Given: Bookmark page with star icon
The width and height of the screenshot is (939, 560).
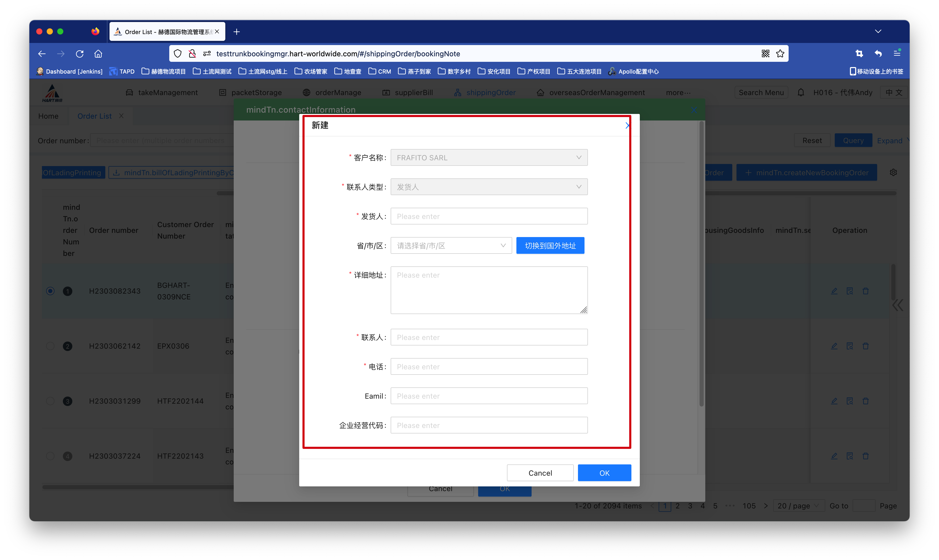Looking at the screenshot, I should pos(780,54).
